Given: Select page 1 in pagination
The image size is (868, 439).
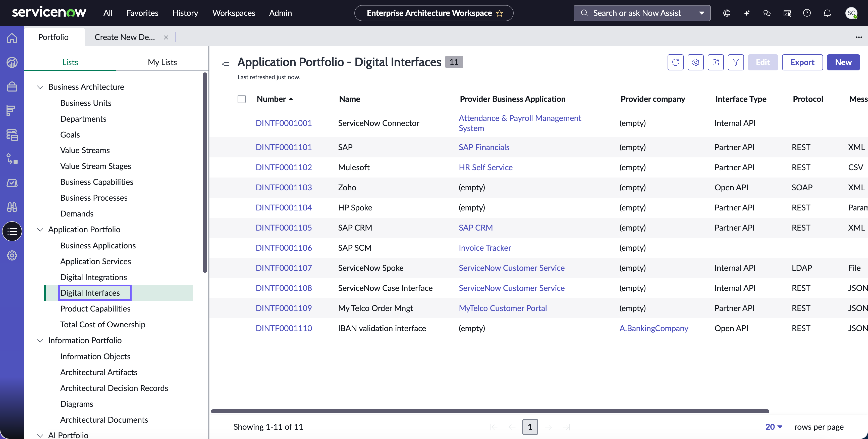Looking at the screenshot, I should (x=530, y=427).
